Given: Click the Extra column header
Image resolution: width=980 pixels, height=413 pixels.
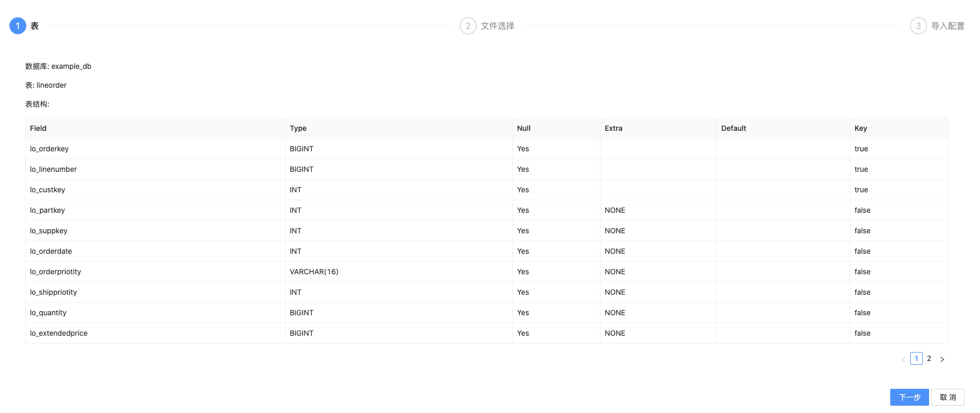Looking at the screenshot, I should click(x=659, y=128).
